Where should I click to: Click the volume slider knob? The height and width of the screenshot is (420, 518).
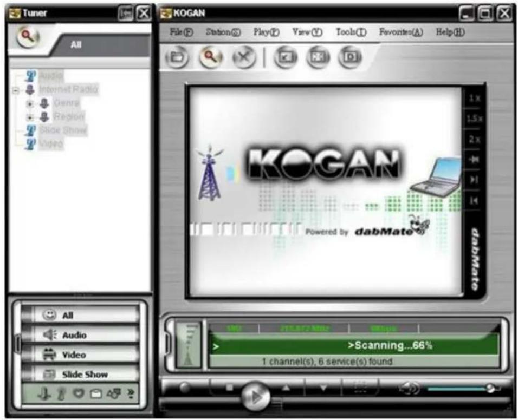[490, 389]
